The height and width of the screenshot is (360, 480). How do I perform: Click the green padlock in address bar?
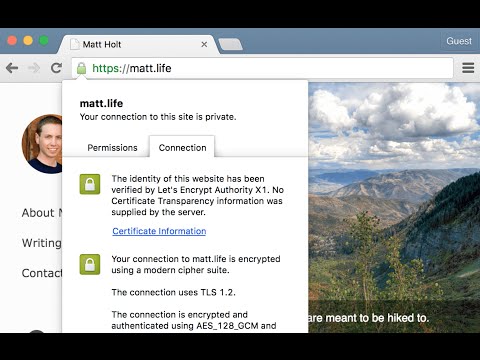pyautogui.click(x=81, y=68)
